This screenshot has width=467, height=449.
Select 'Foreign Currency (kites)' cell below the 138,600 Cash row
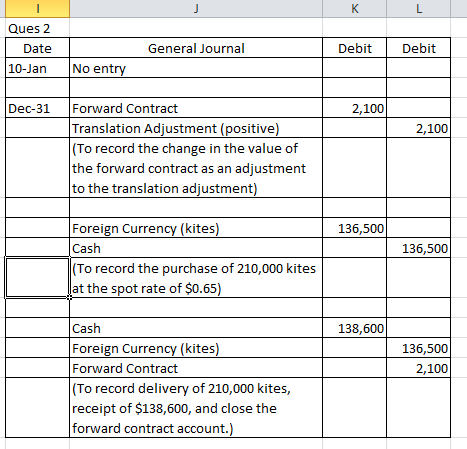click(x=196, y=348)
